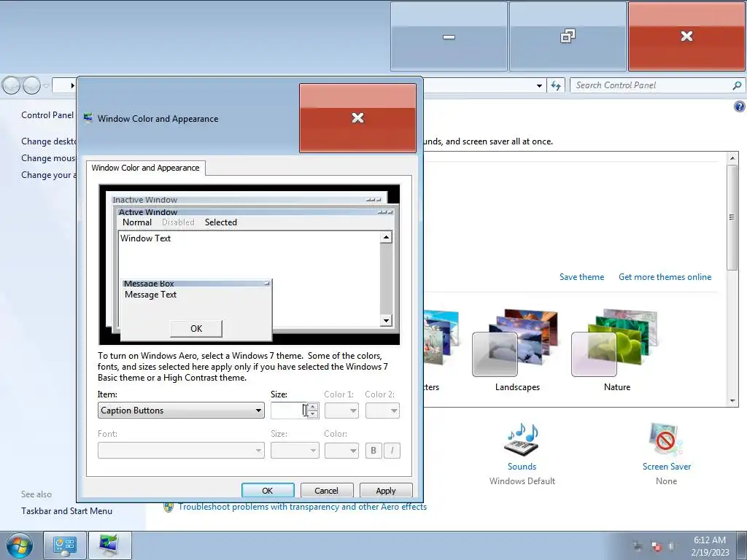Click scroll down arrow in preview window
This screenshot has height=560, width=747.
coord(387,321)
